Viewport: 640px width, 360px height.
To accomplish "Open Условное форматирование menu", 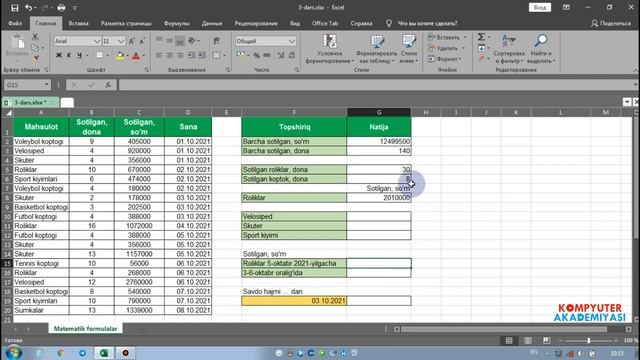I will tap(329, 49).
